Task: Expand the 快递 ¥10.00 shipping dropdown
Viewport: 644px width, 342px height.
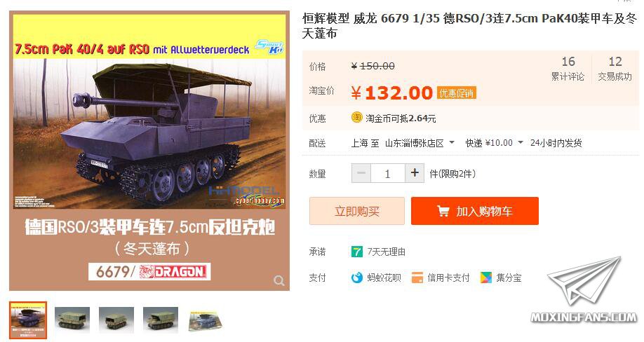Action: click(x=494, y=143)
